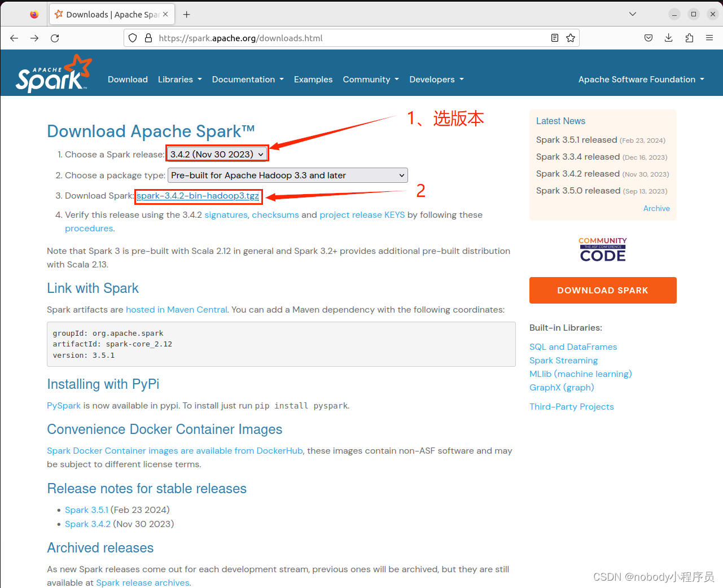The height and width of the screenshot is (588, 723).
Task: Open the signatures link
Action: click(x=226, y=215)
